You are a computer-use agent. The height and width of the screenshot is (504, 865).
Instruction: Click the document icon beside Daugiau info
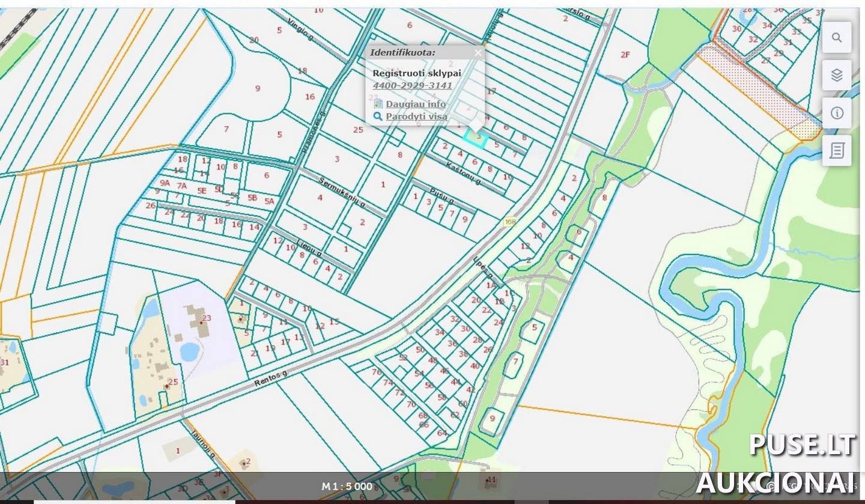(x=378, y=104)
